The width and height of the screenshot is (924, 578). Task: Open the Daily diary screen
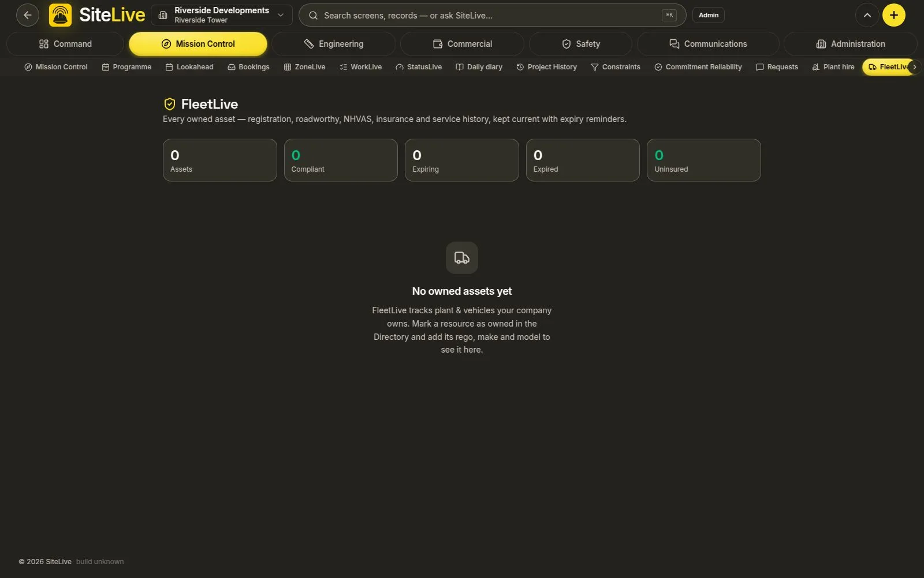479,67
